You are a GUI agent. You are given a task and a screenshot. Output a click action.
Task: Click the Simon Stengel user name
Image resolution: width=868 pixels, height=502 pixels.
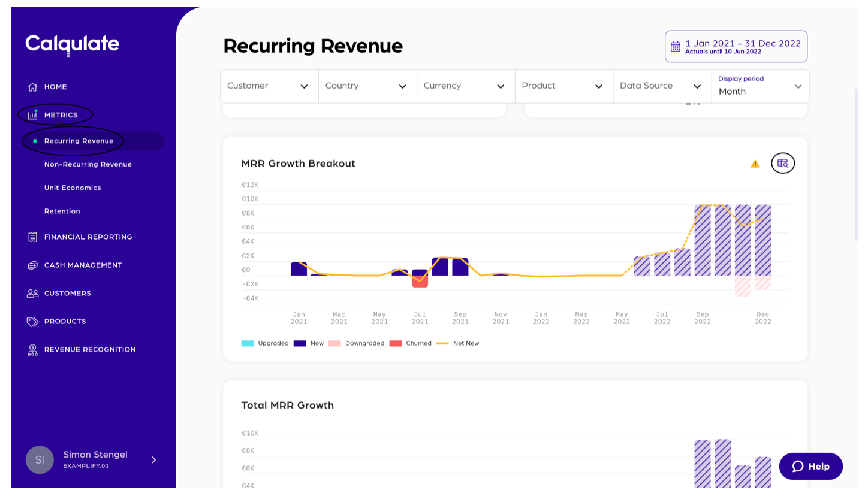pos(95,455)
